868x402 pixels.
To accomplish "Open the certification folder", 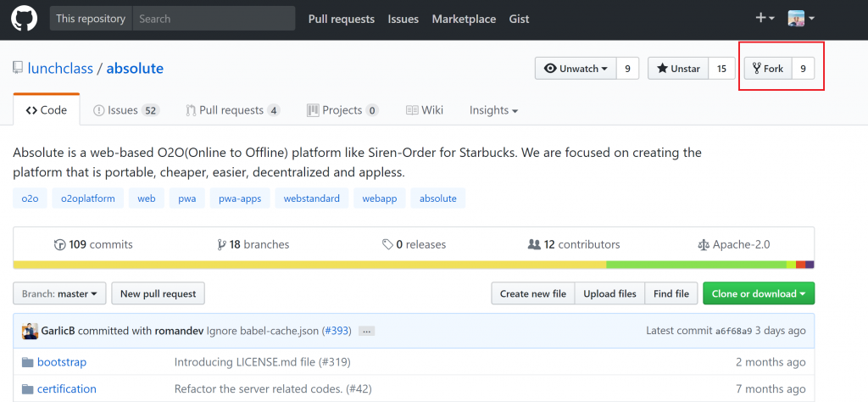I will 67,388.
